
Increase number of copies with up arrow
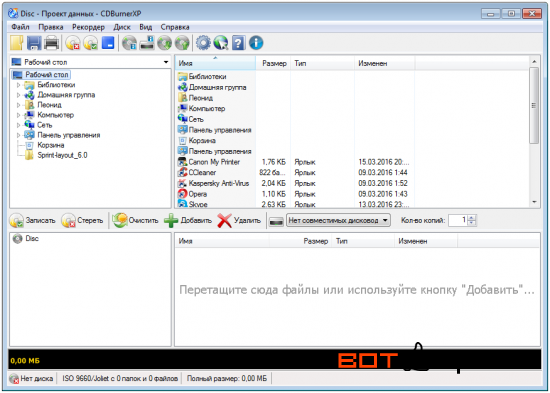point(472,218)
